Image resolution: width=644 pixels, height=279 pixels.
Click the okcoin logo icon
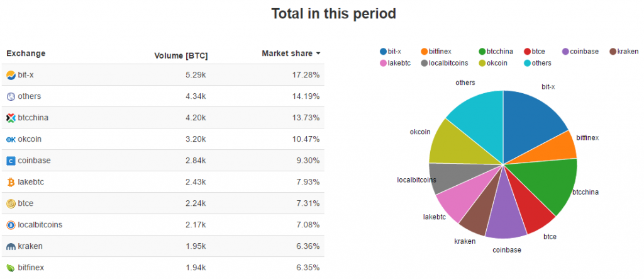point(11,139)
